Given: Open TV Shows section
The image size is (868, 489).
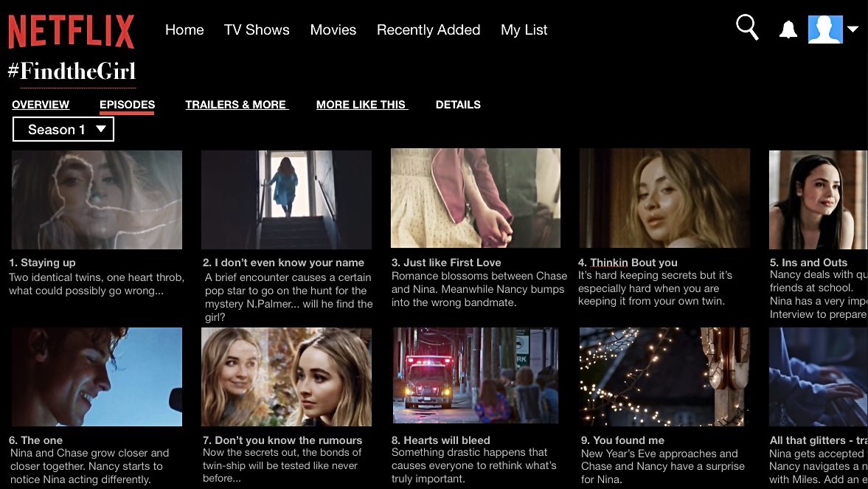Looking at the screenshot, I should pyautogui.click(x=257, y=30).
